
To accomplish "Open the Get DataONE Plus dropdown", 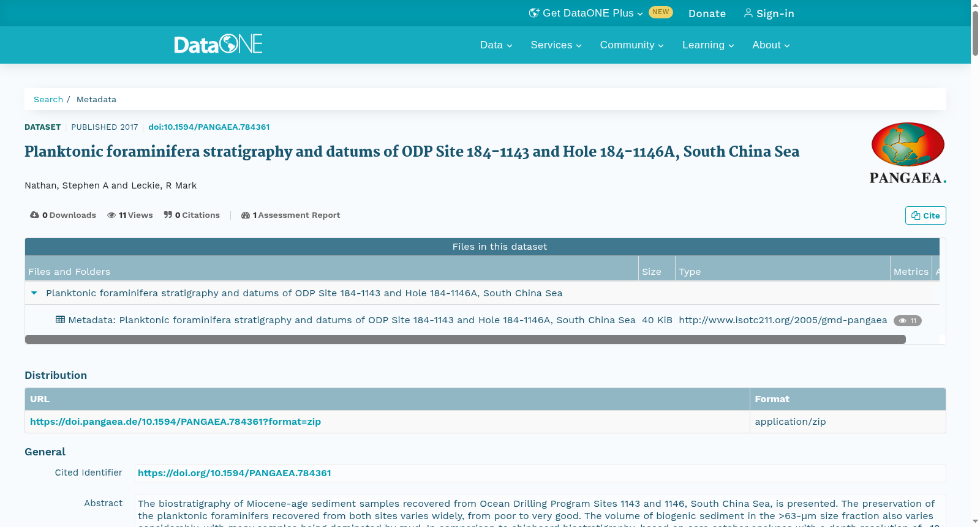I will point(586,13).
